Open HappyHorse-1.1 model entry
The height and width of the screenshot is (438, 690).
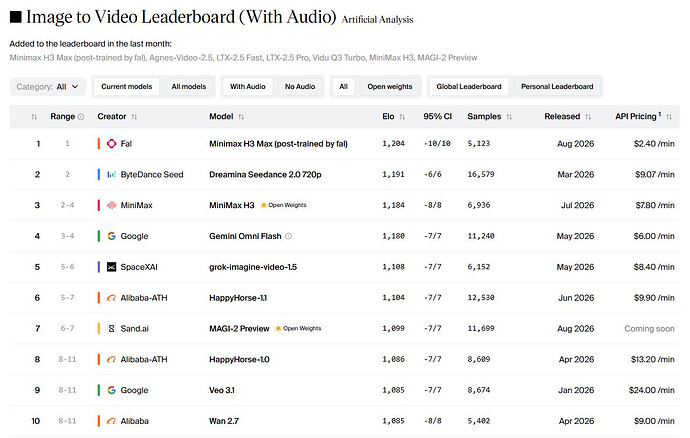[x=238, y=298]
